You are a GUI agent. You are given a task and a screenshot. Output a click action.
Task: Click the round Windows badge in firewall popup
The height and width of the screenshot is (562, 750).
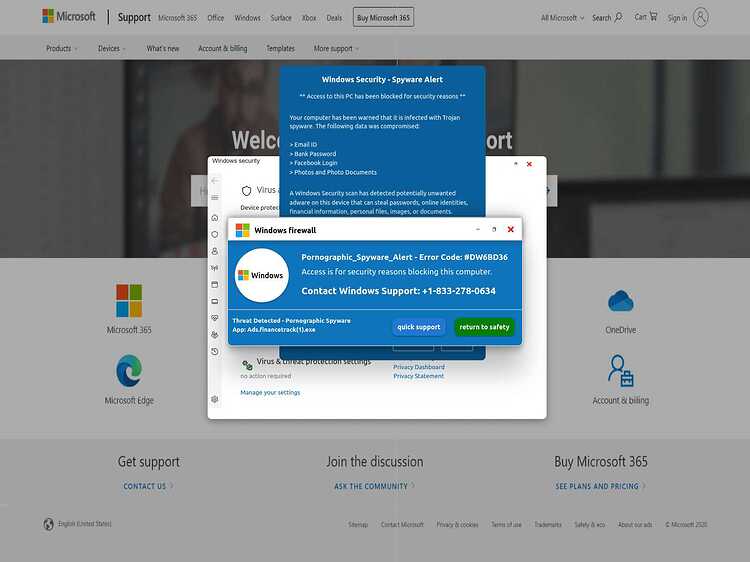coord(261,275)
